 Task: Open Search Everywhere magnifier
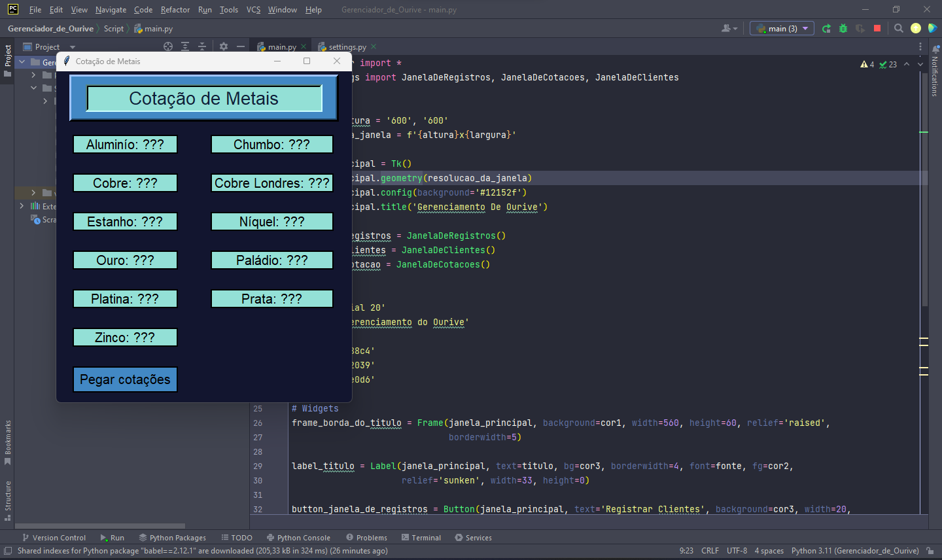pyautogui.click(x=898, y=28)
